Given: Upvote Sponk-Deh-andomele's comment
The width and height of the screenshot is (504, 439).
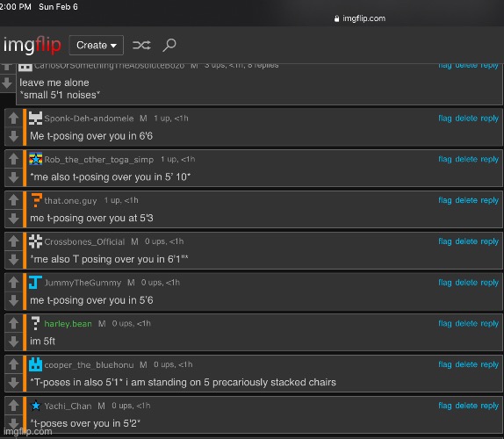Looking at the screenshot, I should coord(13,118).
